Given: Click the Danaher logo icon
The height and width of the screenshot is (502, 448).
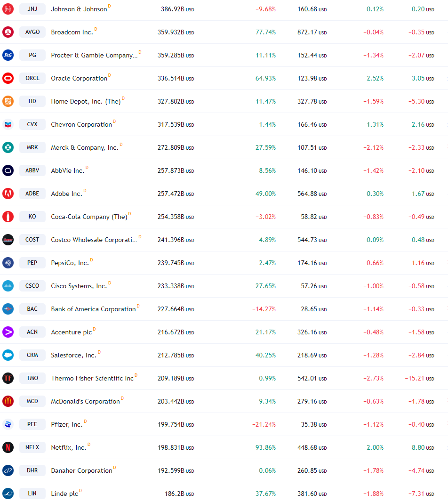Looking at the screenshot, I should click(8, 470).
